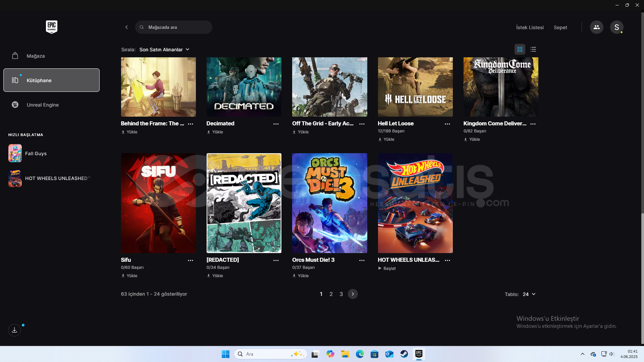Viewport: 644px width, 362px height.
Task: Open Hell Let Loose three-dot options
Action: [x=447, y=124]
